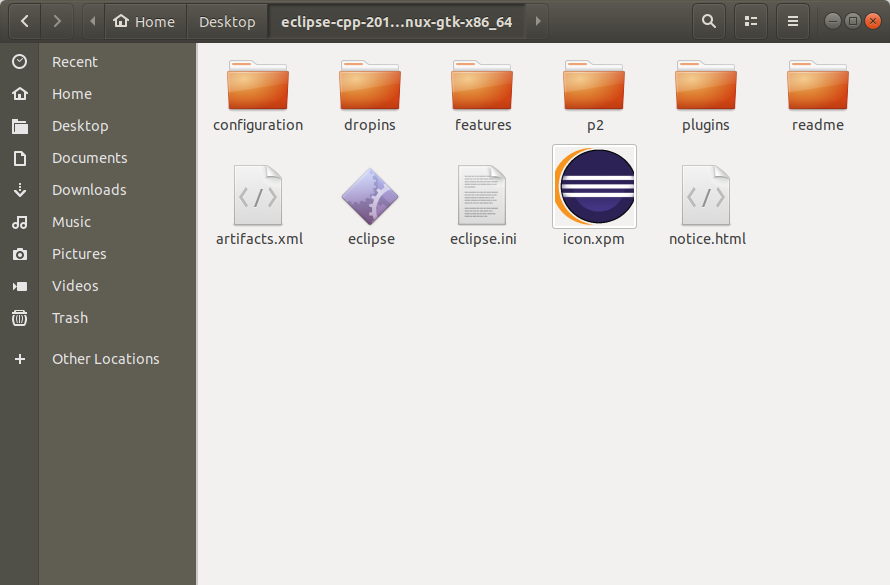Go forward with the right arrow button

pyautogui.click(x=57, y=22)
